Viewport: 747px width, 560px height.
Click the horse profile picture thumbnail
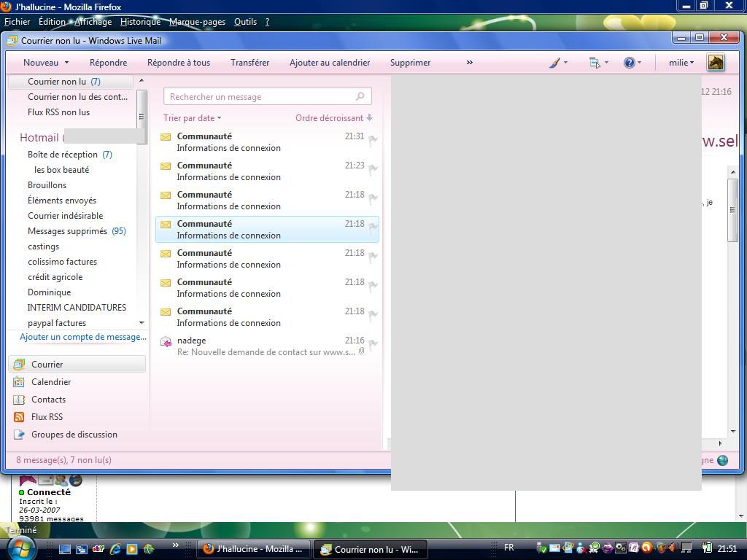(x=715, y=63)
